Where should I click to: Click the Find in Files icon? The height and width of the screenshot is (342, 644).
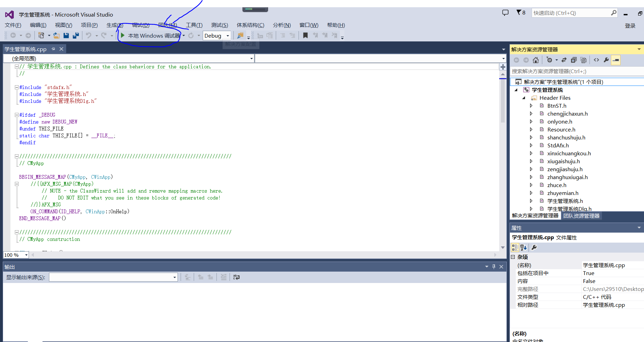[240, 35]
